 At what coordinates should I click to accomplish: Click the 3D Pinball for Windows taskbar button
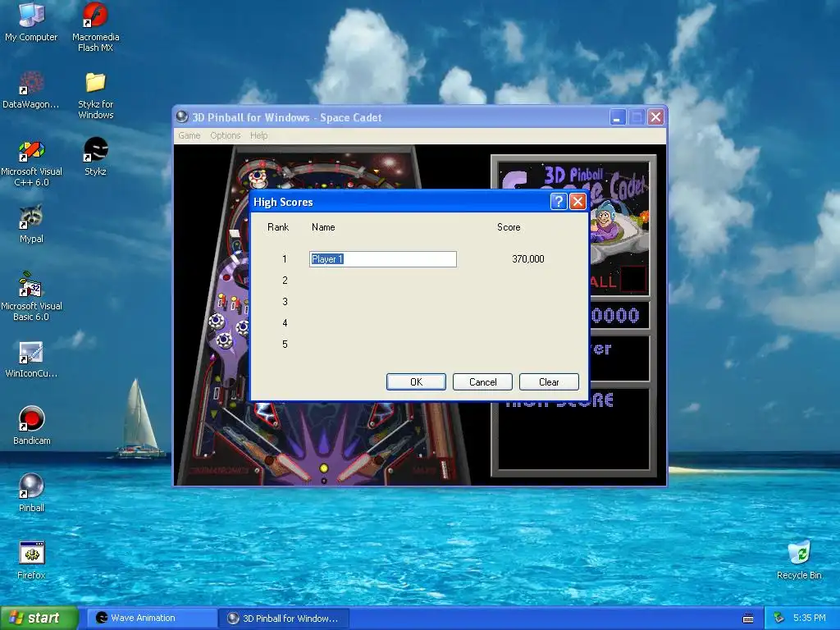click(285, 619)
